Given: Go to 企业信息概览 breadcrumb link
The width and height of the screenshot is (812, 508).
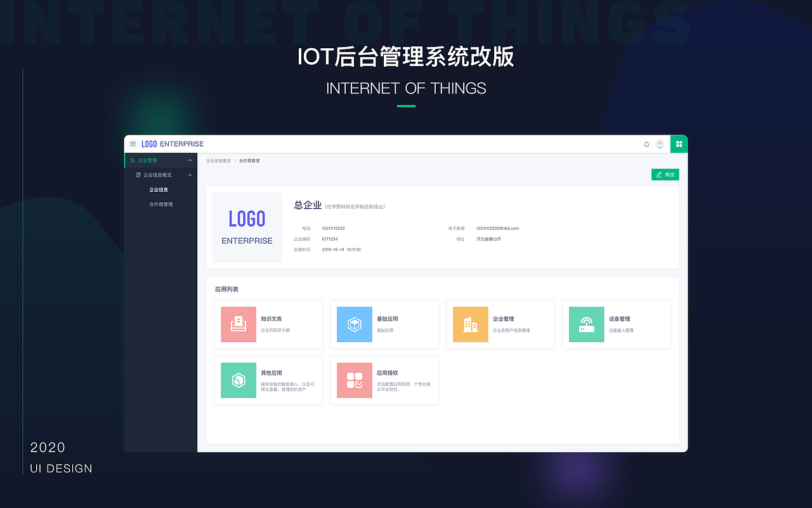Looking at the screenshot, I should [x=219, y=161].
